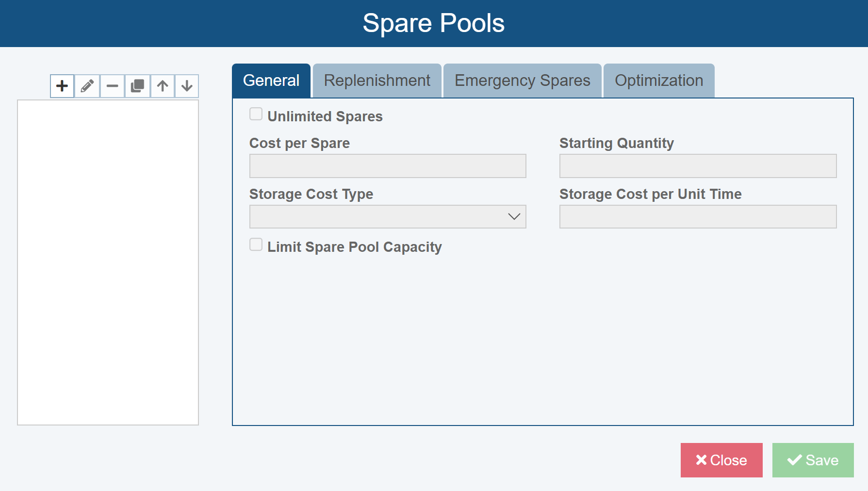The width and height of the screenshot is (868, 491).
Task: Move pool down with down arrow icon
Action: (x=187, y=86)
